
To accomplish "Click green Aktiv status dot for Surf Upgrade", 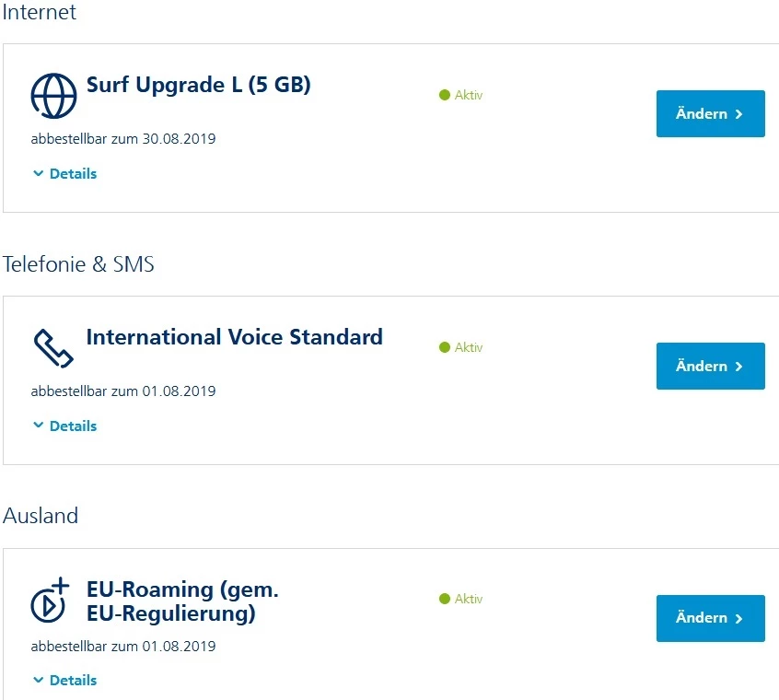I will 445,95.
